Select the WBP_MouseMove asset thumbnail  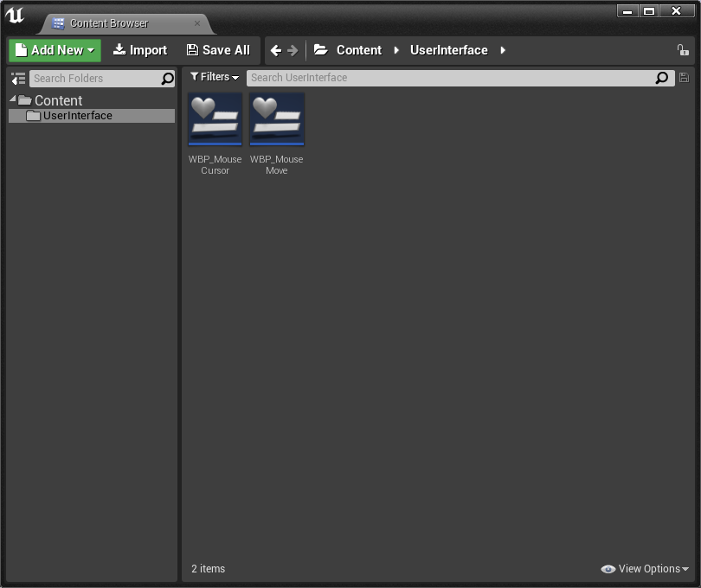pyautogui.click(x=277, y=119)
